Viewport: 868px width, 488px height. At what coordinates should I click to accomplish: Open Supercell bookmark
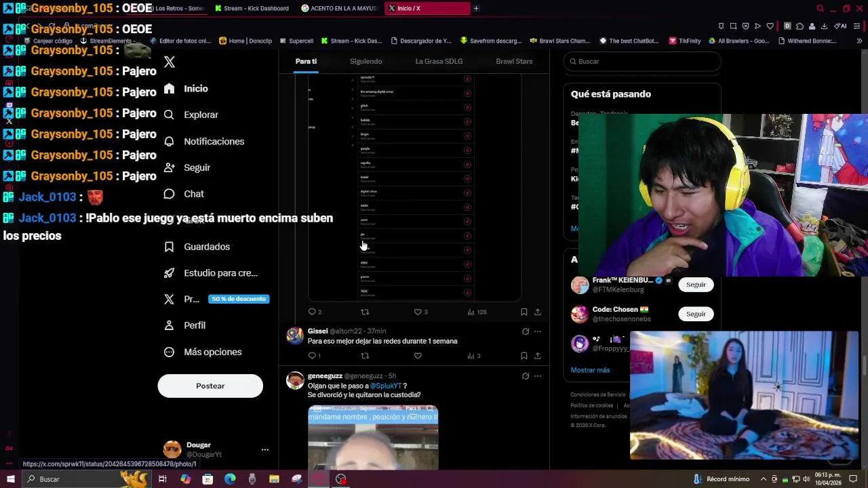(296, 41)
